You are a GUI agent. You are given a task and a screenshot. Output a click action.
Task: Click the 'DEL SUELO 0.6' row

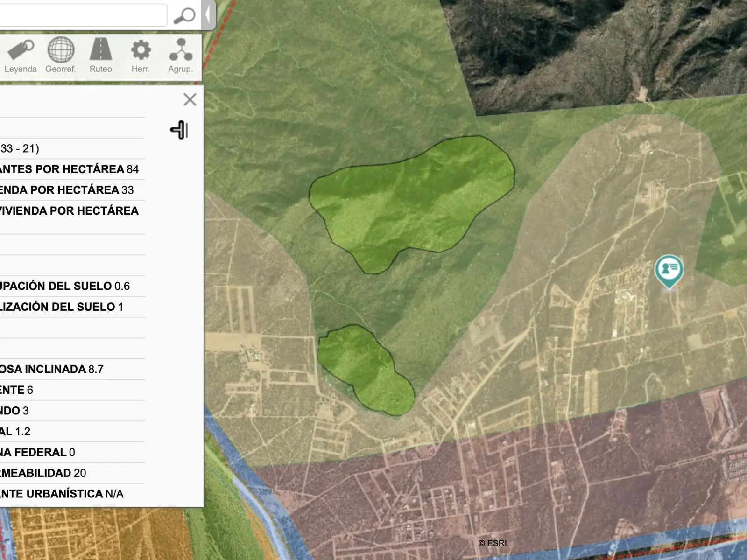[72, 286]
